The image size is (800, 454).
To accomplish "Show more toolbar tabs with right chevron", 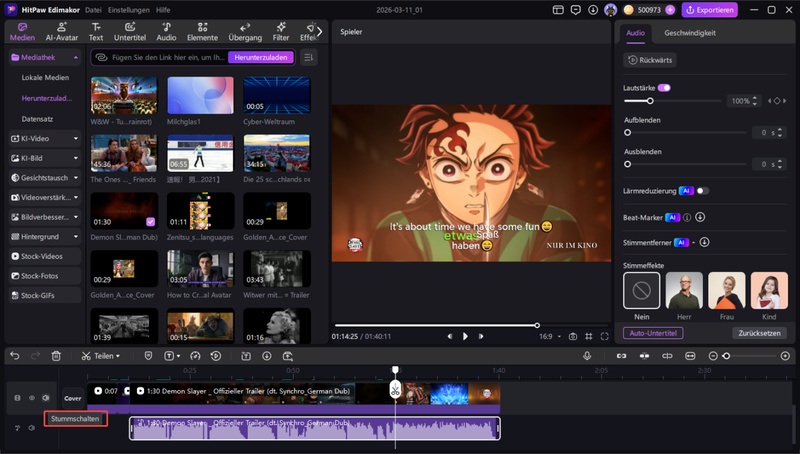I will [x=319, y=32].
